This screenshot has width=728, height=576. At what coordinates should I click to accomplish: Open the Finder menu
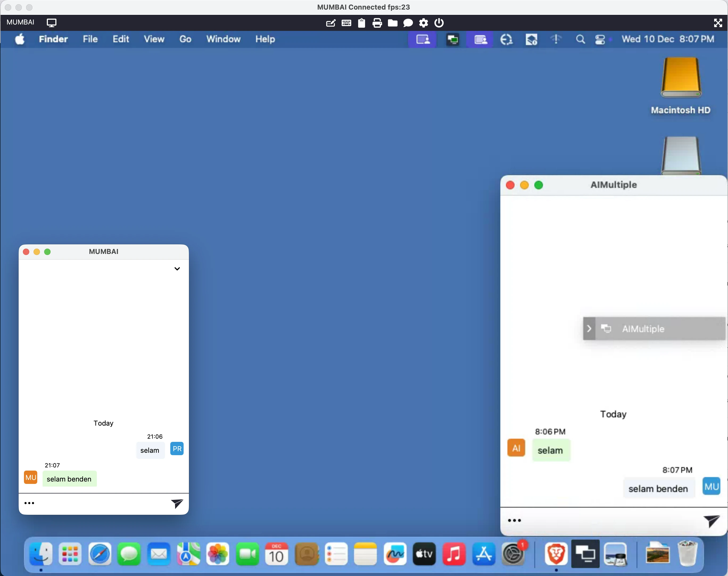tap(53, 39)
